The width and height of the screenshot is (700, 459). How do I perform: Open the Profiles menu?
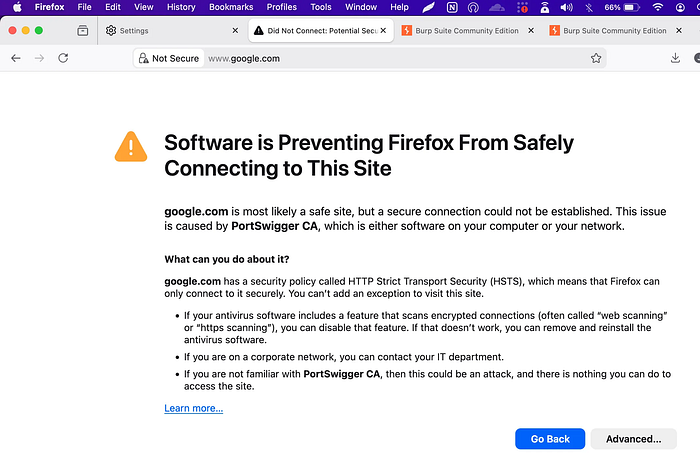(x=282, y=7)
